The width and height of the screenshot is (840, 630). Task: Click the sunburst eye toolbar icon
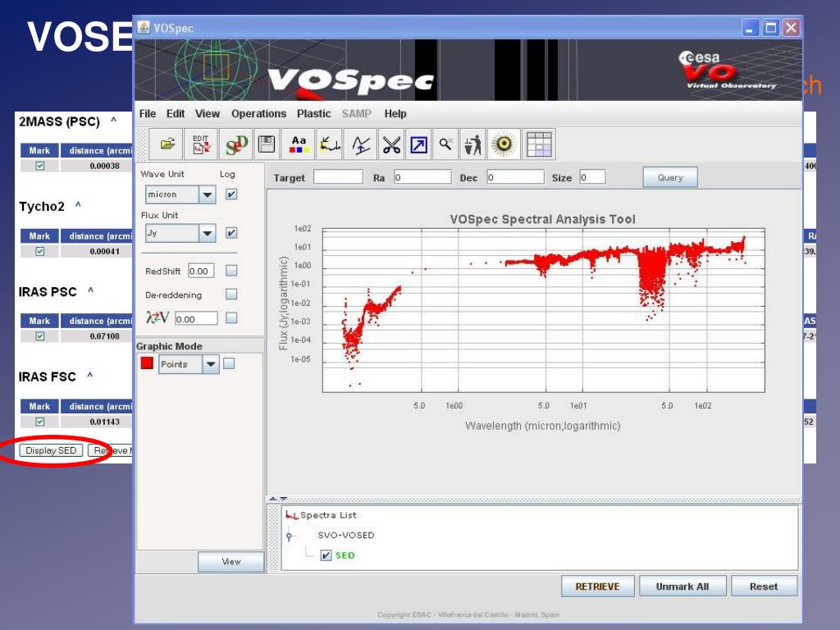point(504,144)
